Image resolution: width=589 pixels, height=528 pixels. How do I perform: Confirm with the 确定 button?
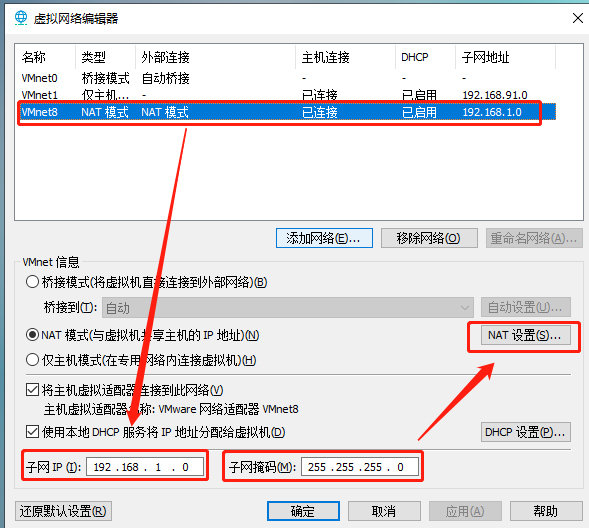[x=303, y=511]
